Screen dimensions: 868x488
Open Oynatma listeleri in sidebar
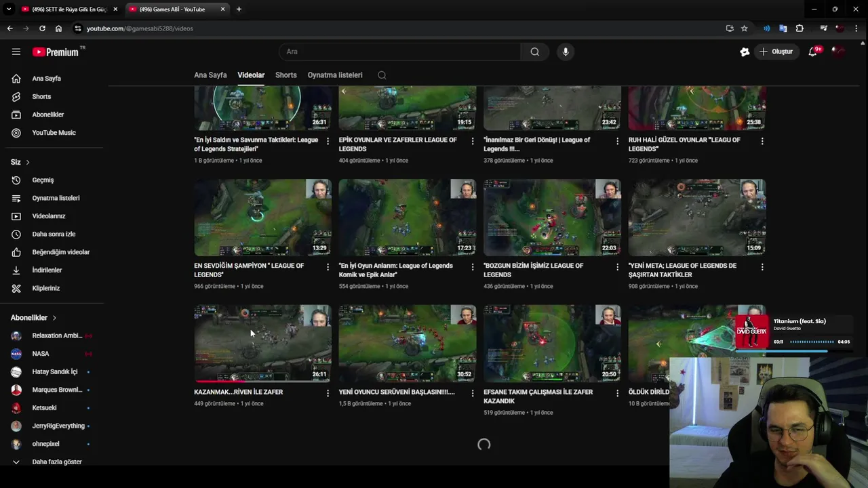54,198
